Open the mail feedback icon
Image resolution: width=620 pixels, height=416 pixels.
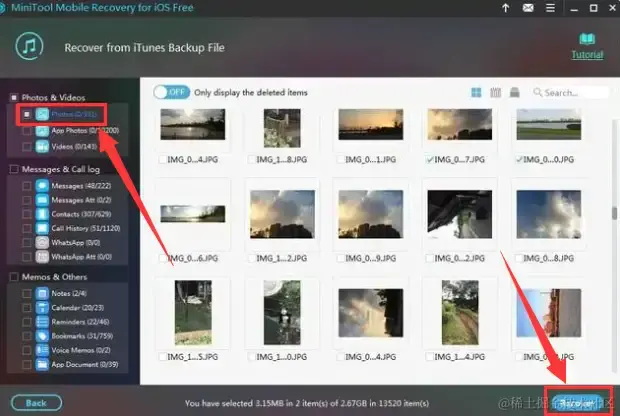pyautogui.click(x=528, y=8)
